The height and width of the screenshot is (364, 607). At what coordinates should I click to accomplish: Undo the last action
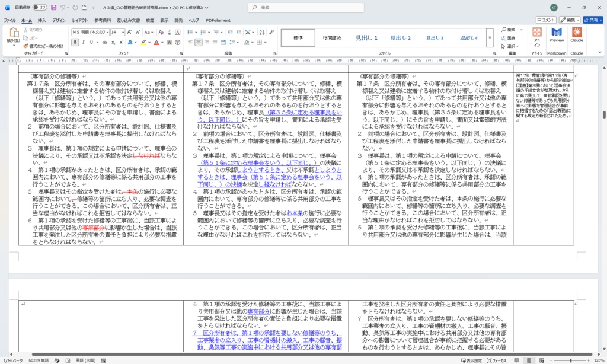tap(63, 7)
